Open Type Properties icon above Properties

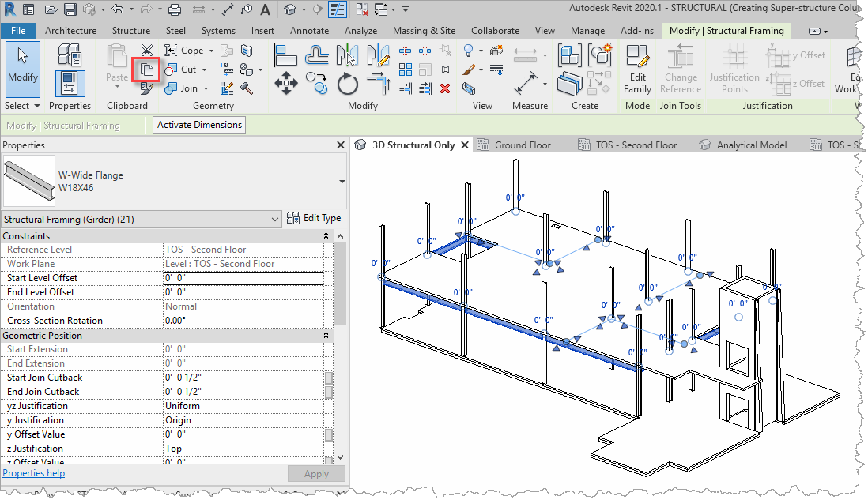pyautogui.click(x=70, y=55)
